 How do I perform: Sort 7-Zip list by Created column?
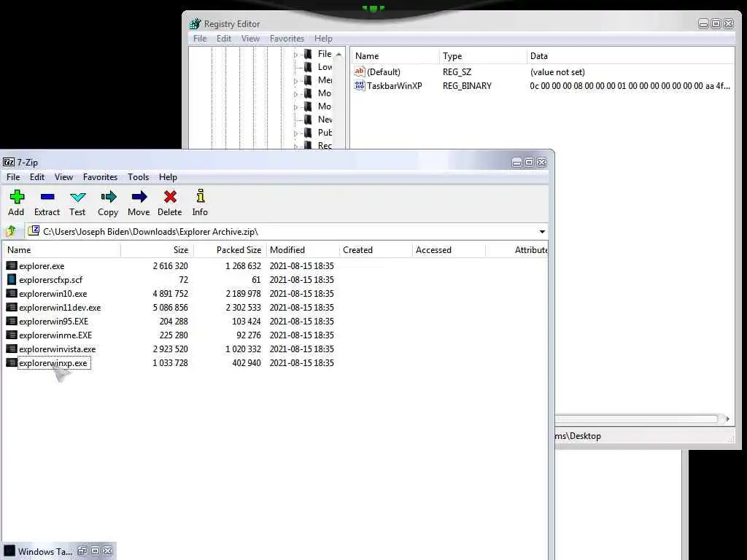376,250
